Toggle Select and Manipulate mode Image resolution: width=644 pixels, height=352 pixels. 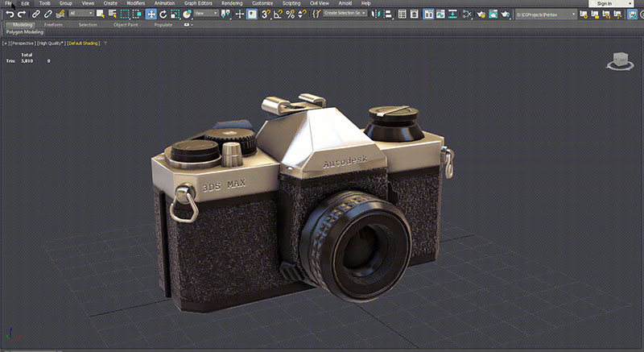(239, 14)
